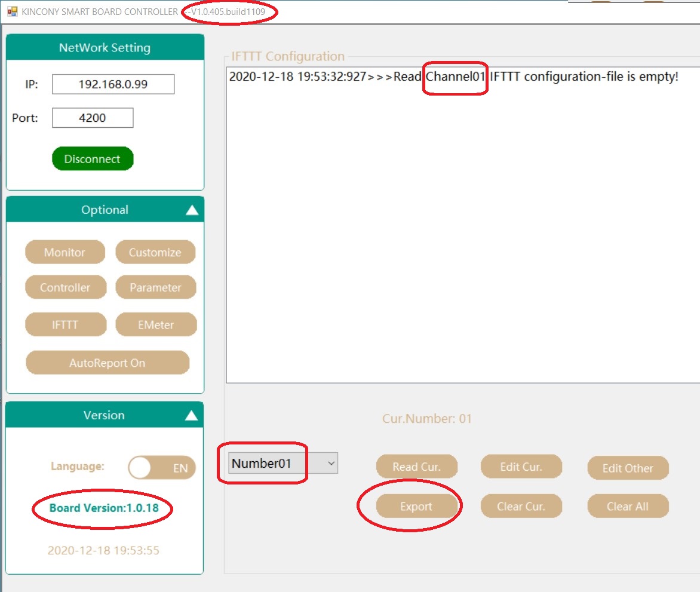Toggle the Language EN switch
The width and height of the screenshot is (700, 592).
(x=162, y=468)
